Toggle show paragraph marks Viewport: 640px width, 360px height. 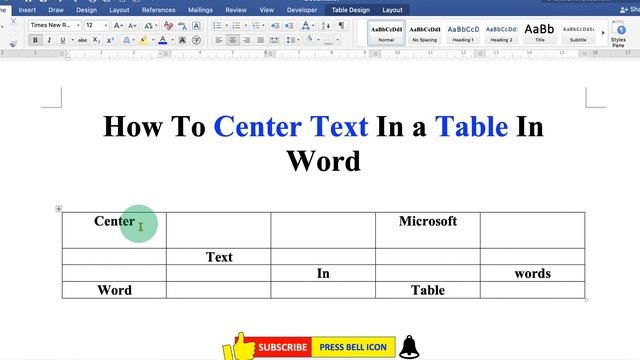click(x=341, y=25)
